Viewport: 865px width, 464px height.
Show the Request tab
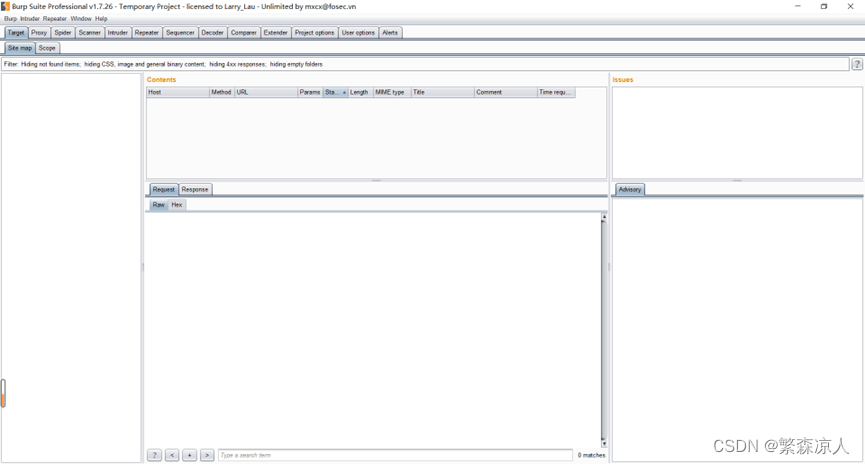point(164,189)
